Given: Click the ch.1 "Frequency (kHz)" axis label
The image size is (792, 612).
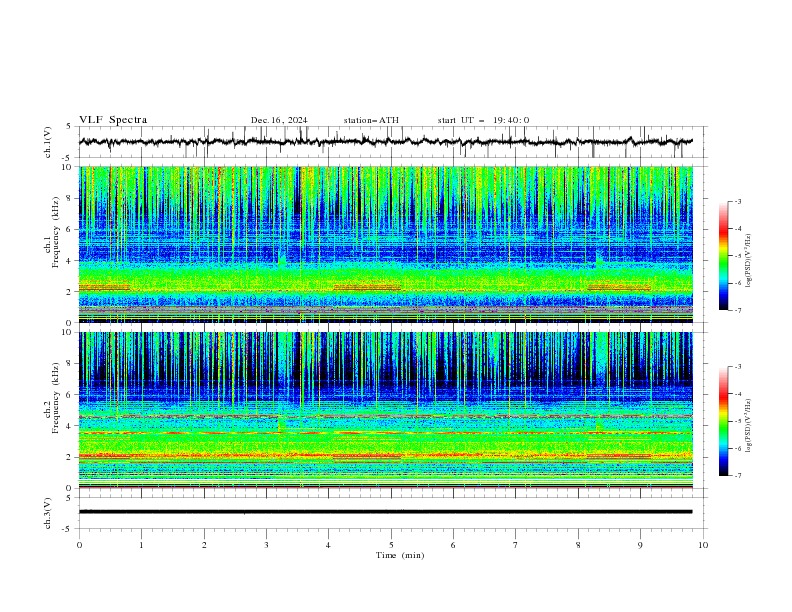Looking at the screenshot, I should pos(56,232).
